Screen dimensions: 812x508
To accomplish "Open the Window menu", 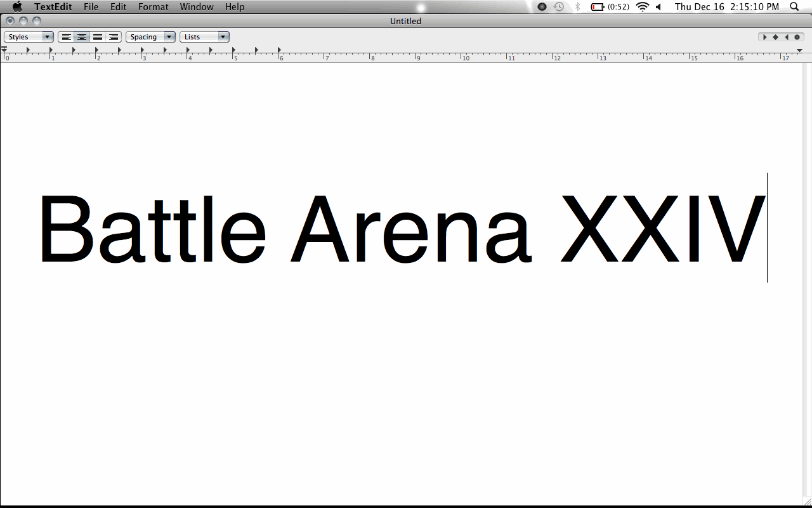I will click(196, 7).
